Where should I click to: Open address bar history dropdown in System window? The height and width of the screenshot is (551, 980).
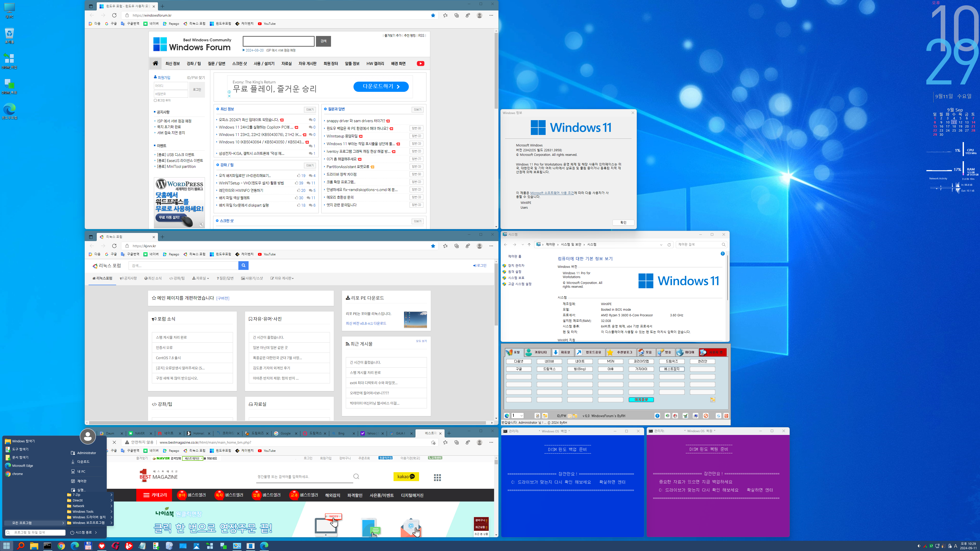(x=661, y=245)
